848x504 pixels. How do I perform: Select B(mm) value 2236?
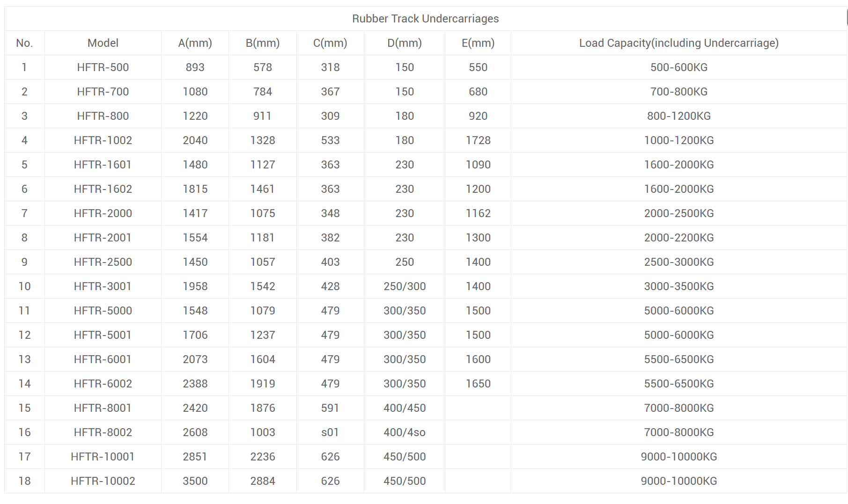[263, 457]
